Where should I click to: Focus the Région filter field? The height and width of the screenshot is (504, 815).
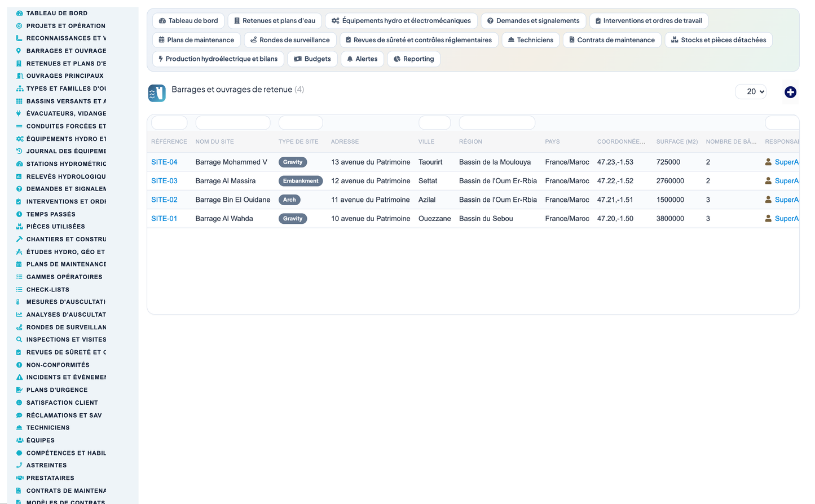pos(497,123)
